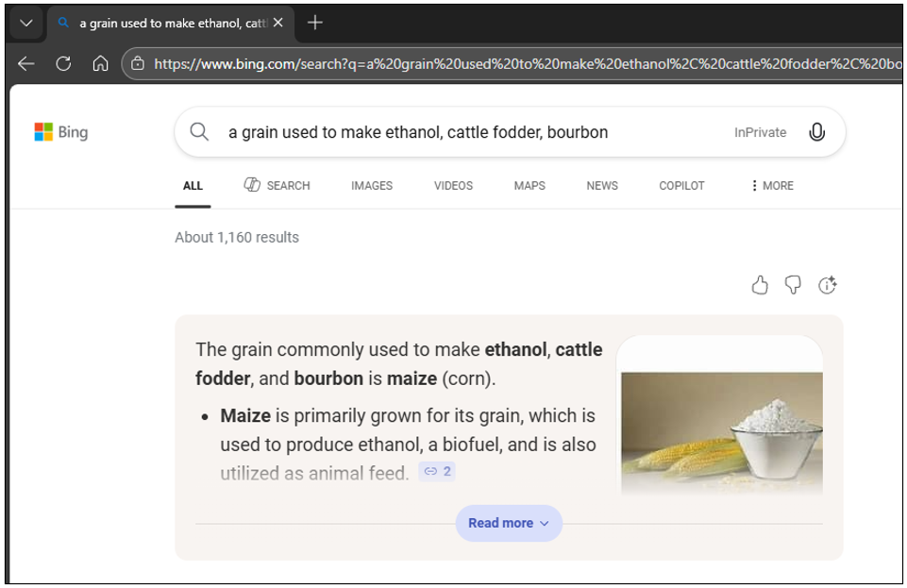Screen dimensions: 907x588
Task: Open the COPILOT tab
Action: pyautogui.click(x=681, y=186)
